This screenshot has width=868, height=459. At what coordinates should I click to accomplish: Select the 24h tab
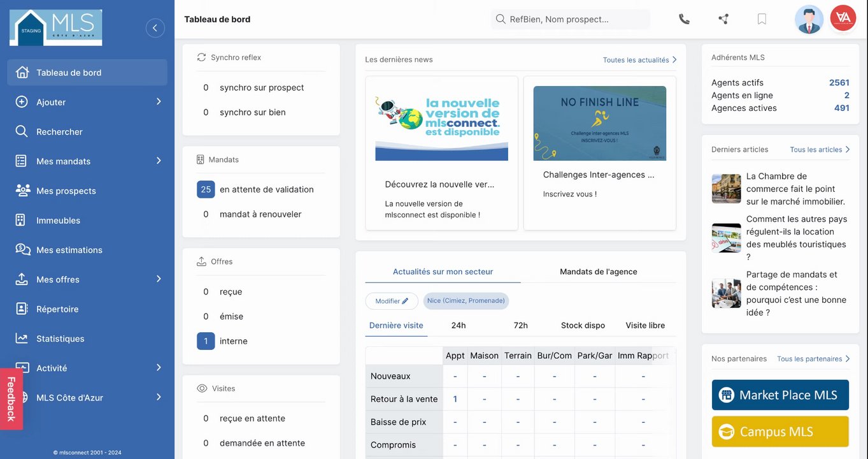(x=459, y=325)
